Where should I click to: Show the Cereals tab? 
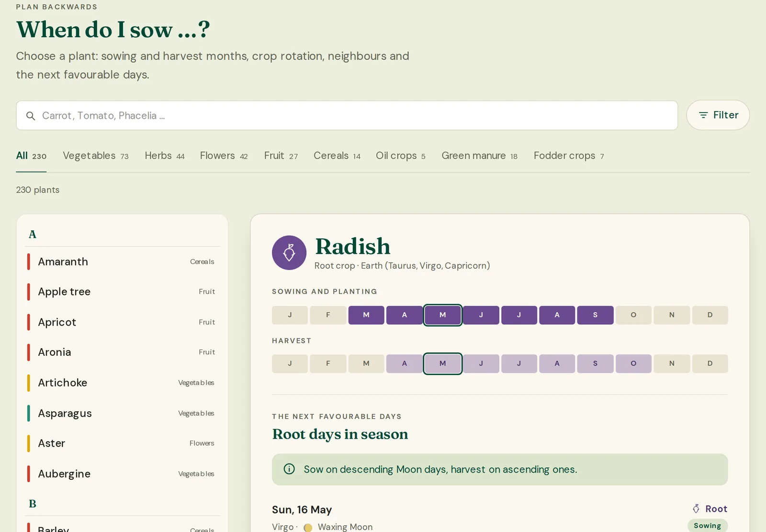click(x=337, y=156)
